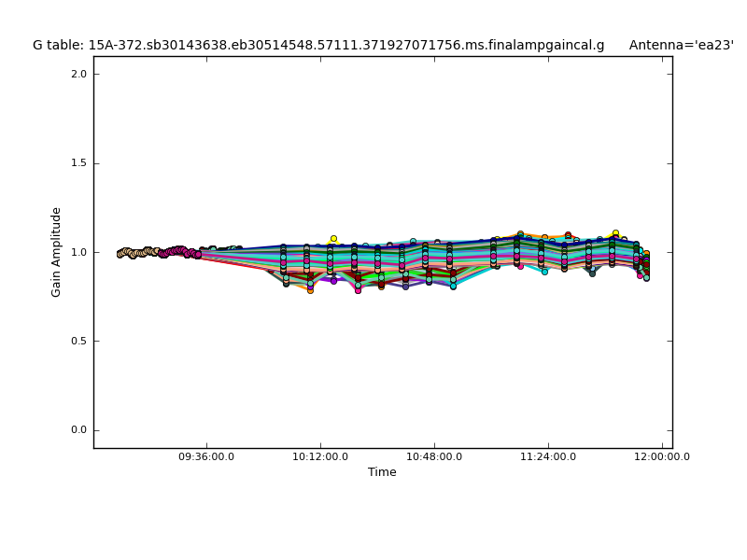The height and width of the screenshot is (560, 747).
Task: Click the 09:36:00.0 time tick label
Action: [x=206, y=457]
